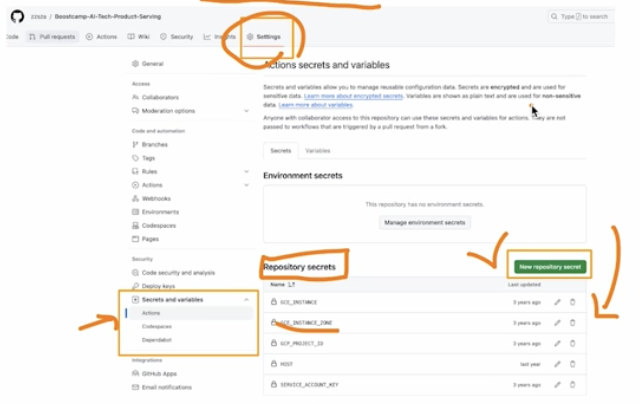Screen dimensions: 640x404
Task: Switch to the Variables tab
Action: coord(318,151)
